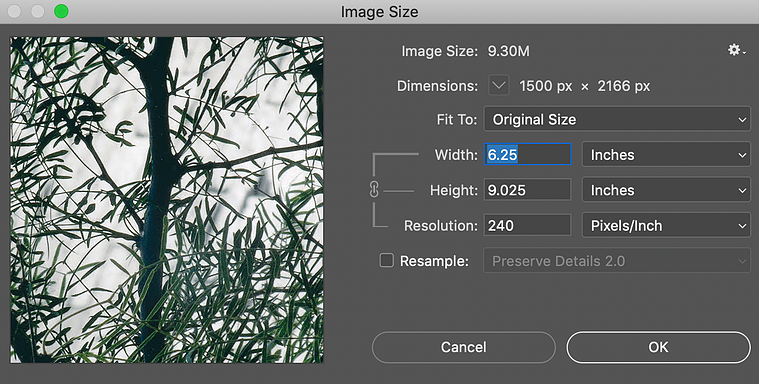Viewport: 759px width, 384px height.
Task: Click the disabled Preserve Details 2.0 dropdown
Action: 617,261
